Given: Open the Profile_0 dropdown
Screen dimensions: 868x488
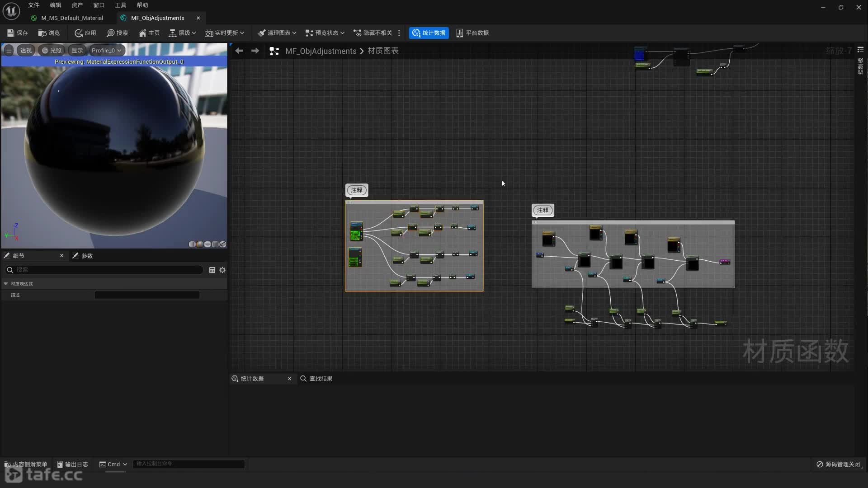Looking at the screenshot, I should 106,51.
